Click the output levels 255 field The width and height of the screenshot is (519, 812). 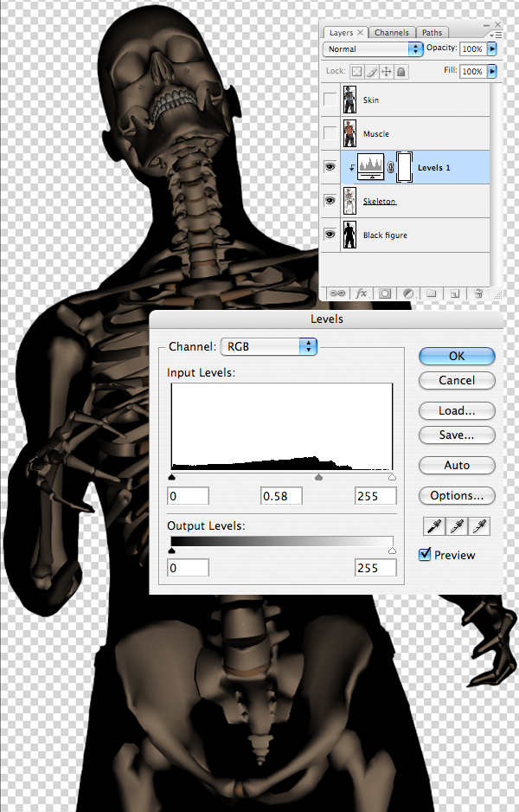[375, 568]
